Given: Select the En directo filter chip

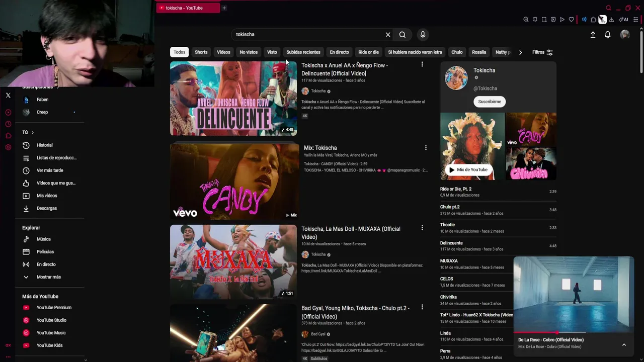Looking at the screenshot, I should pos(339,52).
